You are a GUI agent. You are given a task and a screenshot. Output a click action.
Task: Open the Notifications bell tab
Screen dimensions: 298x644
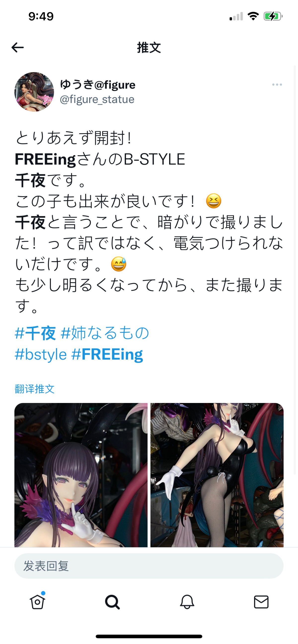[187, 602]
